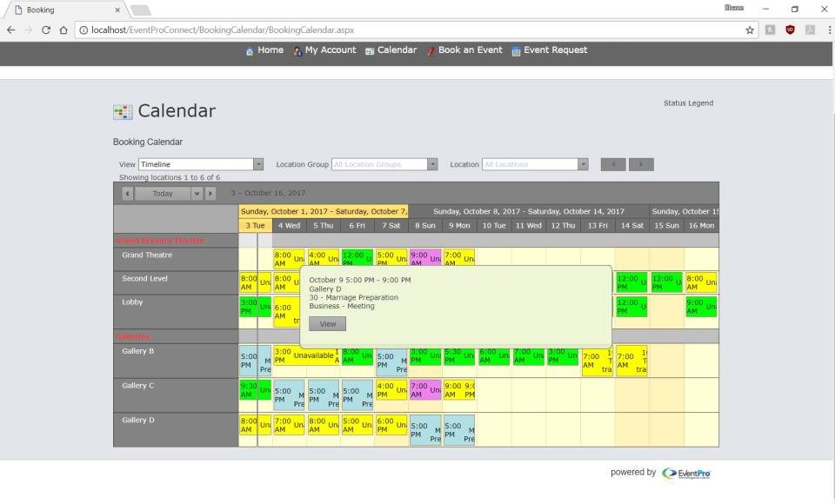
Task: Click the My Account person icon
Action: click(x=297, y=51)
